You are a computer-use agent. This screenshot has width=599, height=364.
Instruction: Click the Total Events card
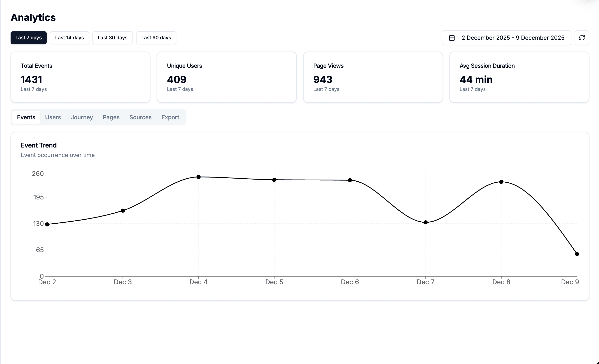[x=80, y=77]
